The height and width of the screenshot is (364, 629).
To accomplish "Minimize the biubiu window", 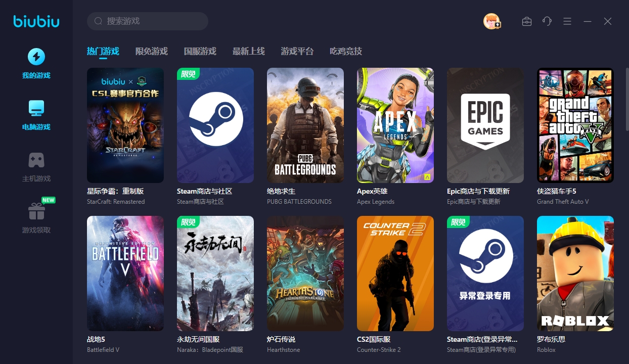I will coord(588,21).
